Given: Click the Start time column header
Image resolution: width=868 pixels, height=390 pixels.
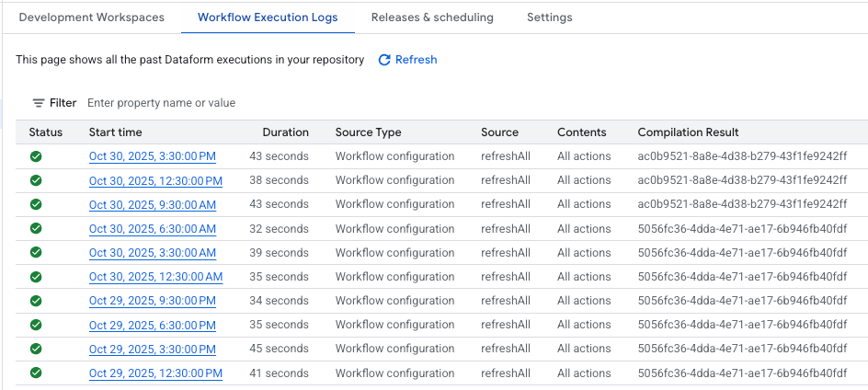Looking at the screenshot, I should pos(116,132).
